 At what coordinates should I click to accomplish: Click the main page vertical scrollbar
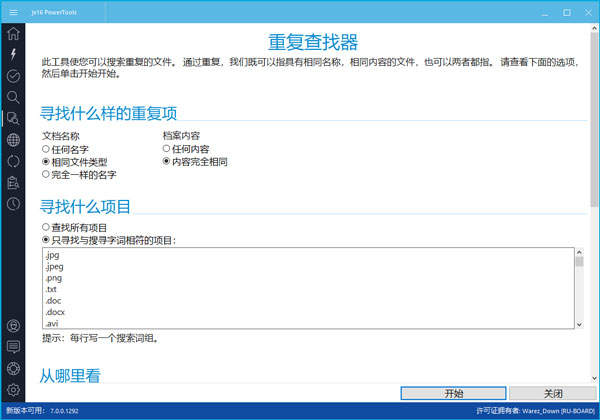point(591,200)
